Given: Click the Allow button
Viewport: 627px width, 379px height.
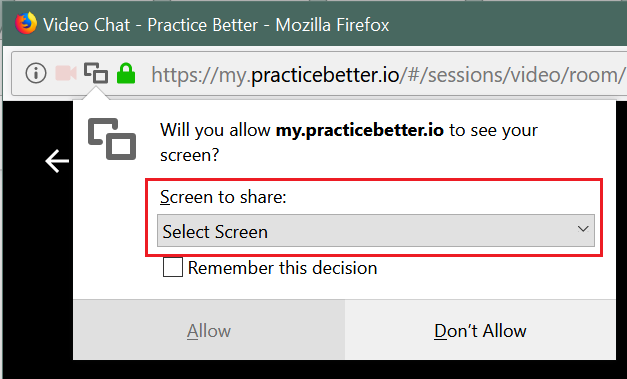Looking at the screenshot, I should (x=209, y=330).
